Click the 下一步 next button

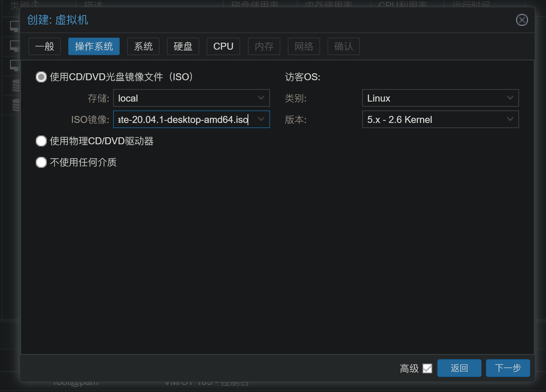[x=508, y=368]
